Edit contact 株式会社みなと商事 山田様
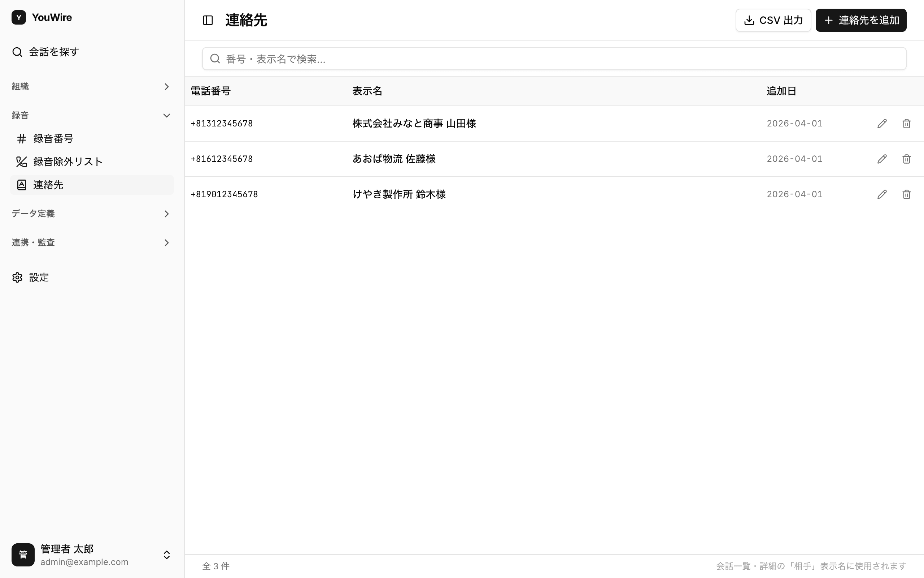 tap(882, 124)
